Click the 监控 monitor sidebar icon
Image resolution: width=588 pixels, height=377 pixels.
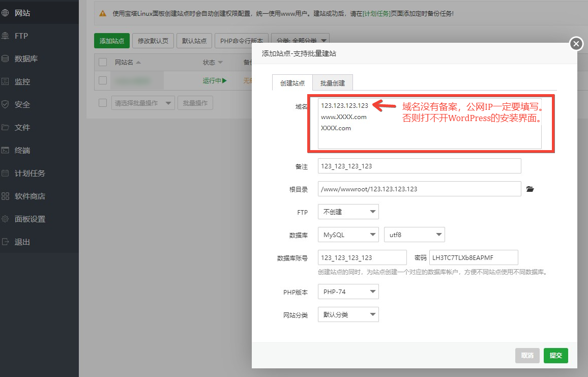point(6,82)
